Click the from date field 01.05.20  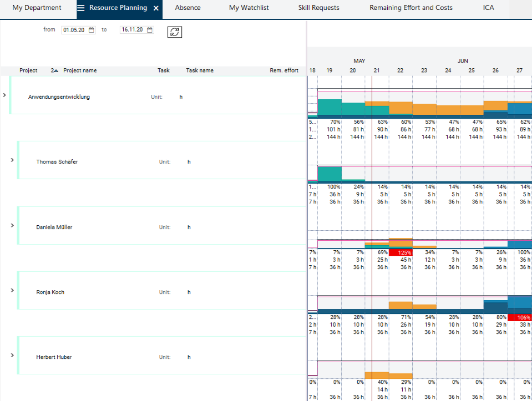point(74,30)
